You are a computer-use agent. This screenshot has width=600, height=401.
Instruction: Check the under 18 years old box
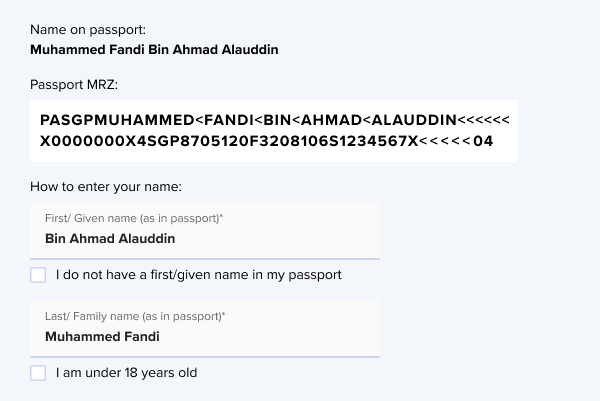(x=38, y=373)
